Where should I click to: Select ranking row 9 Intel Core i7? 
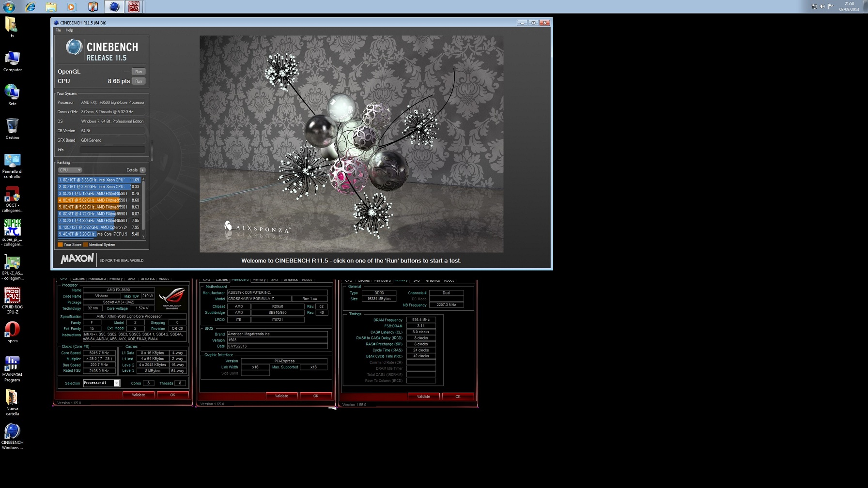(99, 234)
